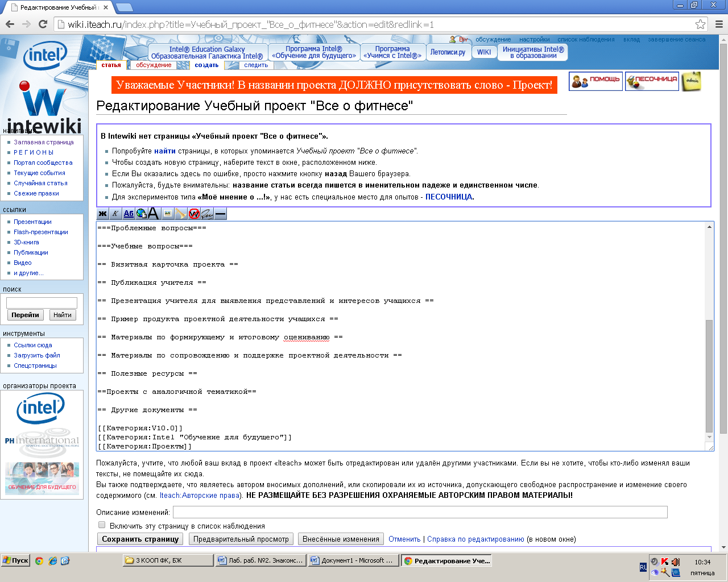Click завершение сеанса logout link
Screen dimensions: 728x582
(676, 39)
